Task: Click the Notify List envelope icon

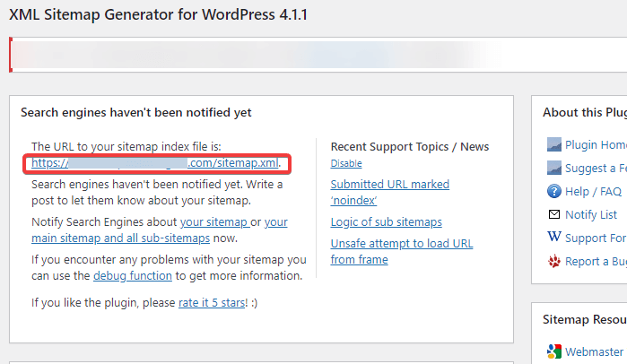Action: 553,214
